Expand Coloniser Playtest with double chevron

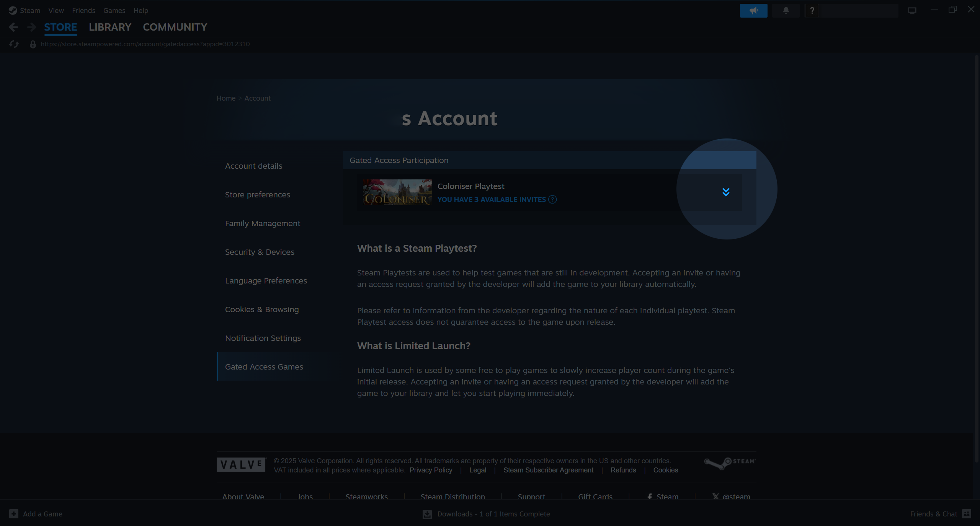click(x=726, y=192)
